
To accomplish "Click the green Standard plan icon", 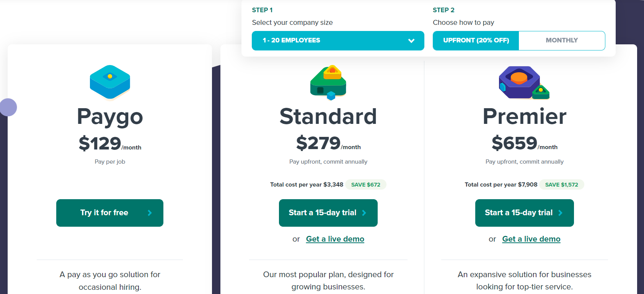I will [328, 82].
